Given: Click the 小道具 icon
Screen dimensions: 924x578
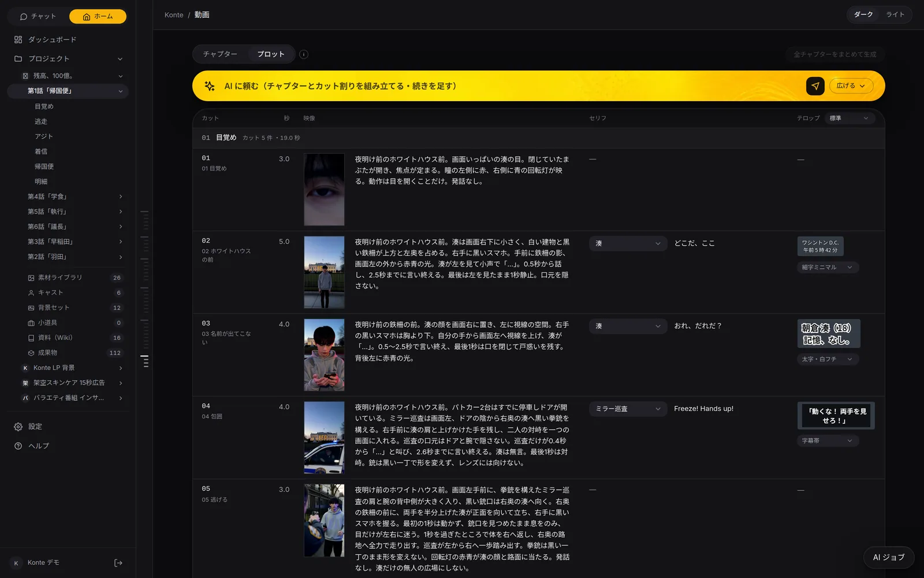Looking at the screenshot, I should click(x=31, y=323).
